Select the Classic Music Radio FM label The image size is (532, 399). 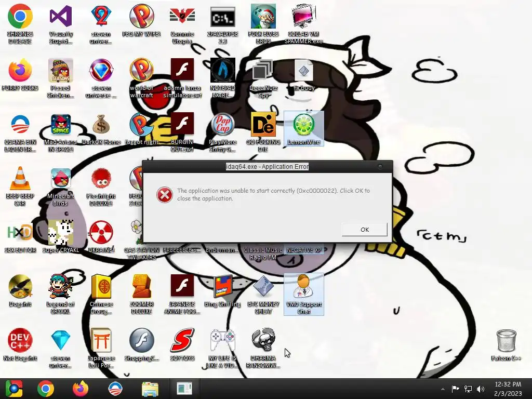pyautogui.click(x=263, y=254)
